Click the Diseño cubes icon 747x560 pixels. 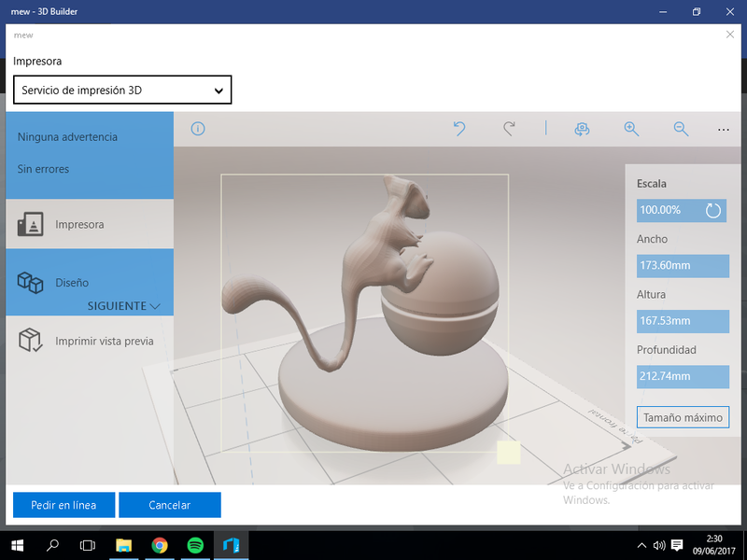(30, 283)
